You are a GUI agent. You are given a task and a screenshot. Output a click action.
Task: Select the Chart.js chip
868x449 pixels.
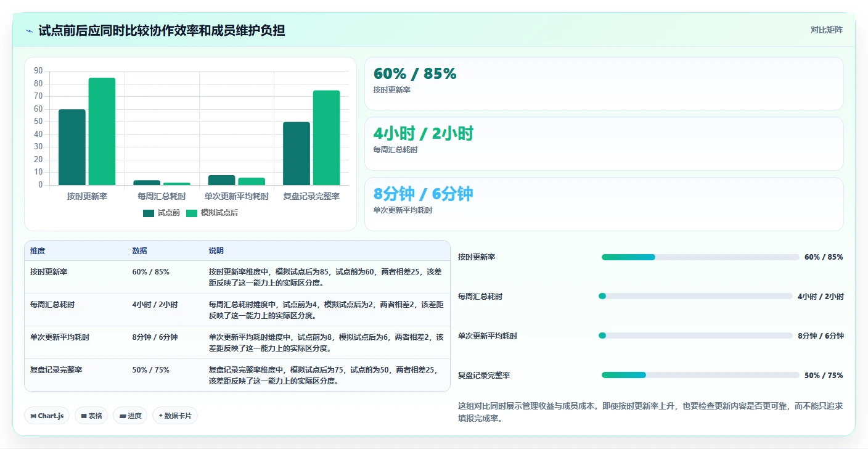coord(47,416)
